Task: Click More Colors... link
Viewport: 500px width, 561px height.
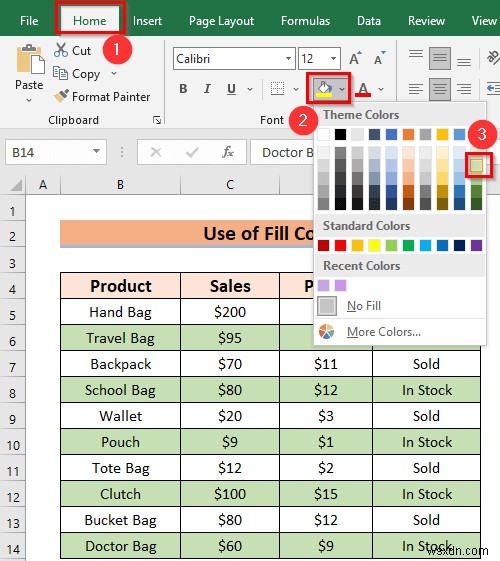Action: tap(384, 332)
